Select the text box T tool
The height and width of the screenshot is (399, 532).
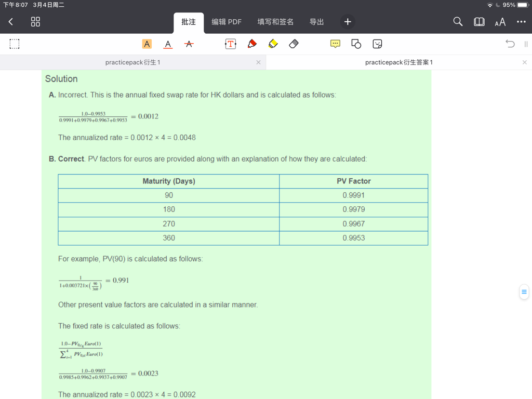pyautogui.click(x=230, y=44)
